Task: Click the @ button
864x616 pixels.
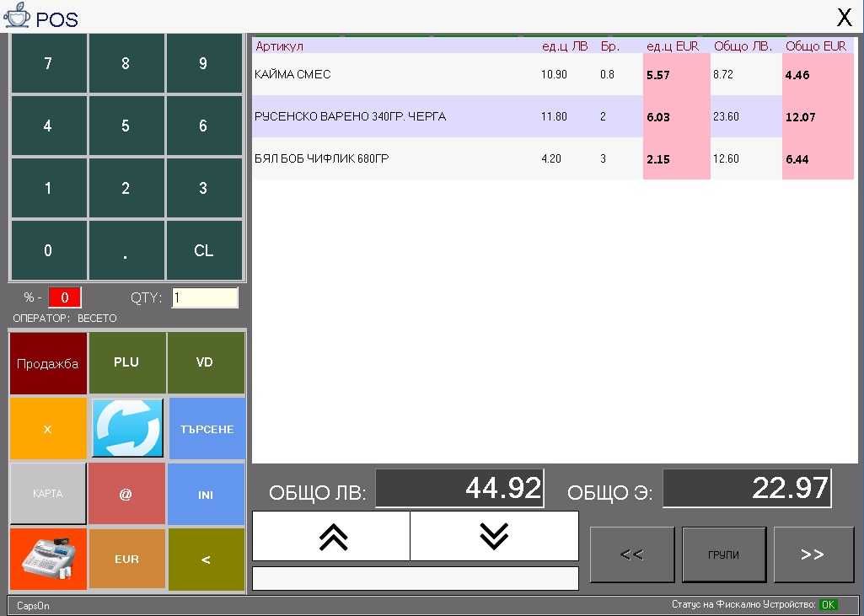Action: click(126, 494)
